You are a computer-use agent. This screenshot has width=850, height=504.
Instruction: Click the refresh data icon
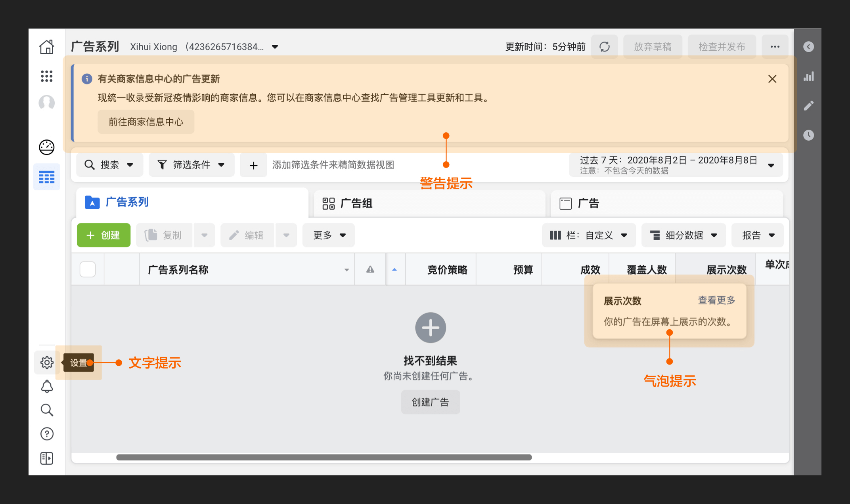(604, 47)
